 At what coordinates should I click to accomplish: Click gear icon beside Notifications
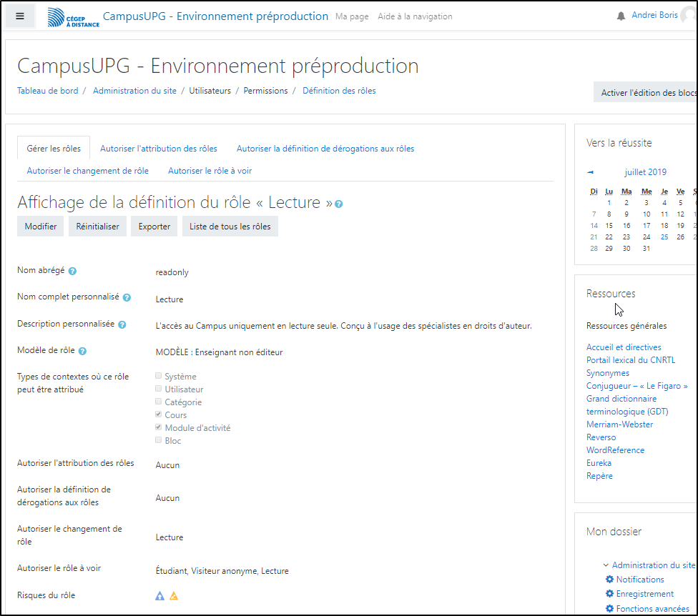pos(609,580)
